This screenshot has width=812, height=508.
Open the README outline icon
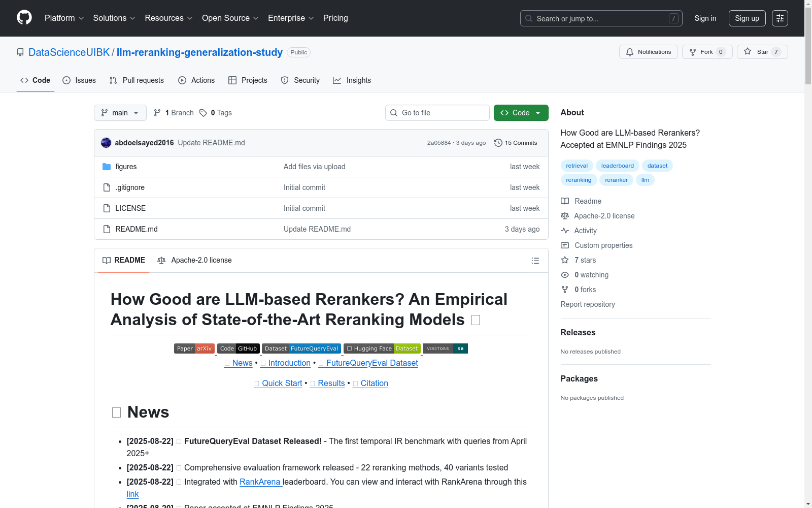click(x=535, y=261)
